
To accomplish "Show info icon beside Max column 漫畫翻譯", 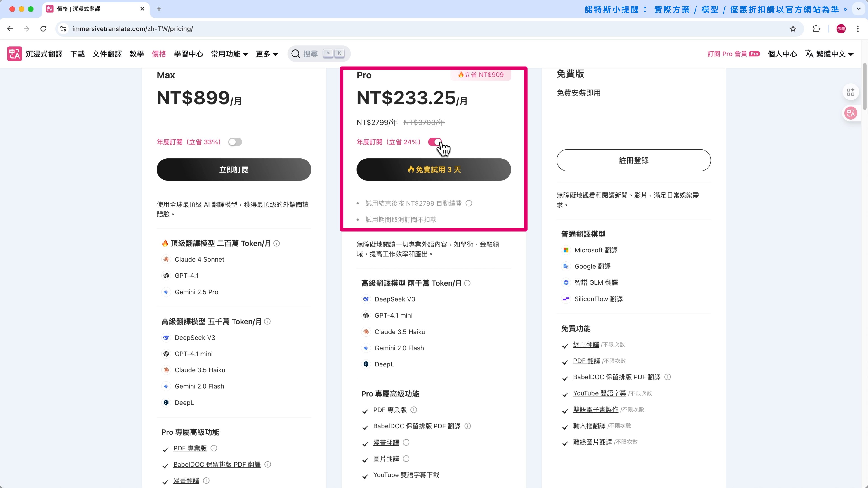I will pos(206,481).
